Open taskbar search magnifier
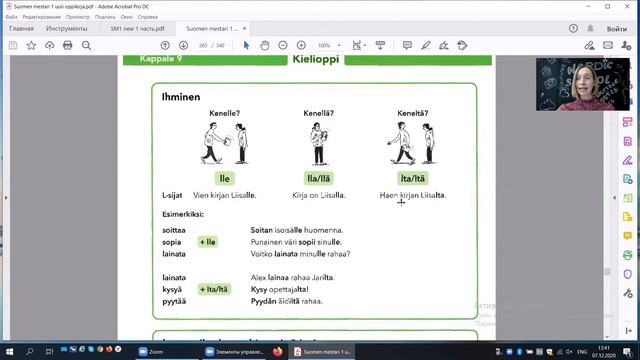Viewport: 640px width, 360px height. [29, 351]
